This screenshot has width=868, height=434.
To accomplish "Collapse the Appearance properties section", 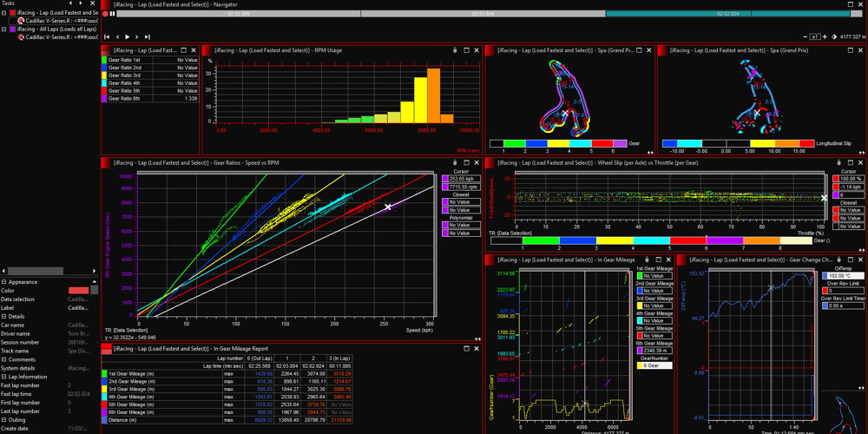I will (x=3, y=282).
